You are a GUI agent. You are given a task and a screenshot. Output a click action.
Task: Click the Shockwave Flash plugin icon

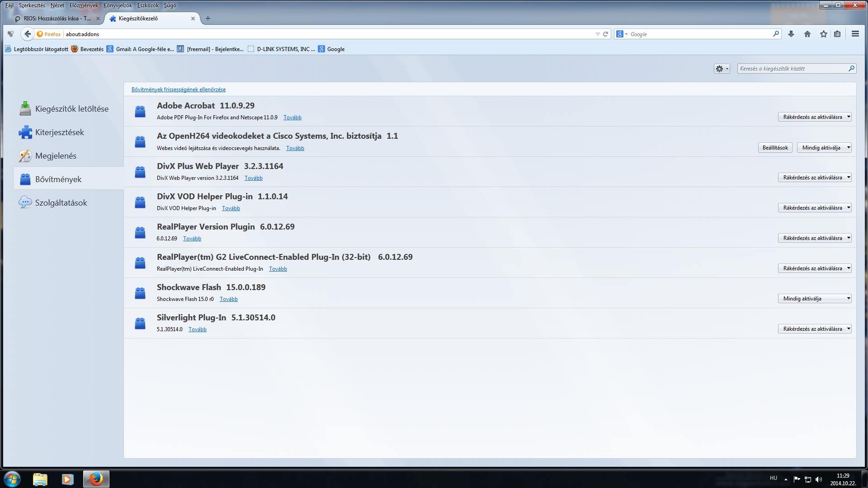click(x=140, y=293)
